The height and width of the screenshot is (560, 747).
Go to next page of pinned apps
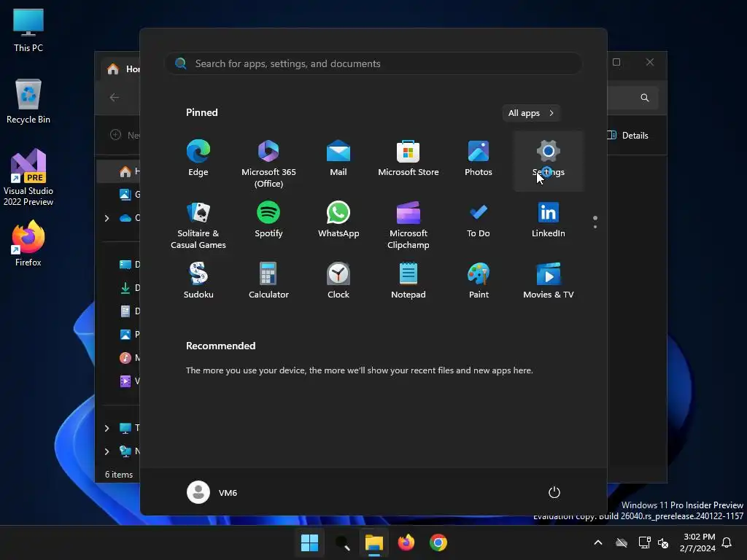click(x=595, y=227)
